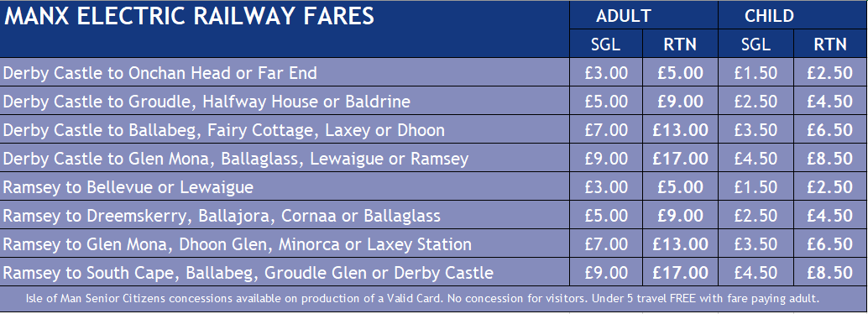868x314 pixels.
Task: Click child return £2.50 in Ramsey Bellevue row
Action: pyautogui.click(x=829, y=187)
